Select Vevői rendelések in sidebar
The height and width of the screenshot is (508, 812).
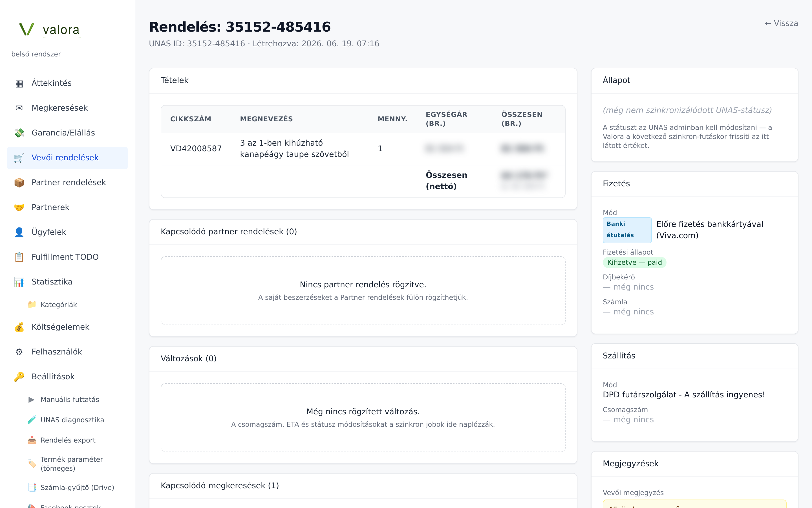pyautogui.click(x=67, y=157)
